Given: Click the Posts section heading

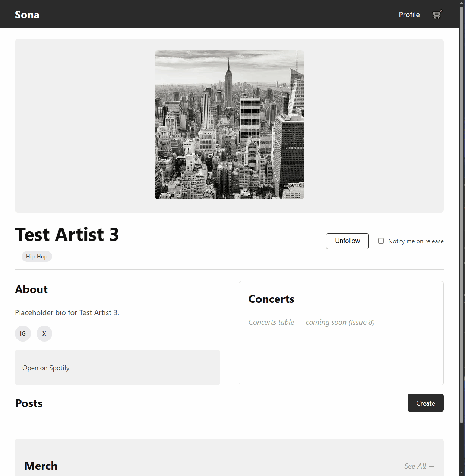Looking at the screenshot, I should click(29, 403).
